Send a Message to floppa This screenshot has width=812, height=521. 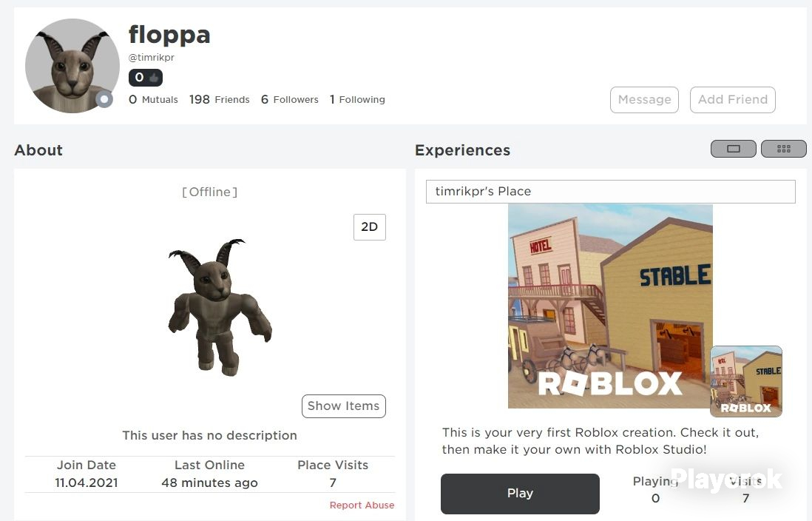point(644,99)
